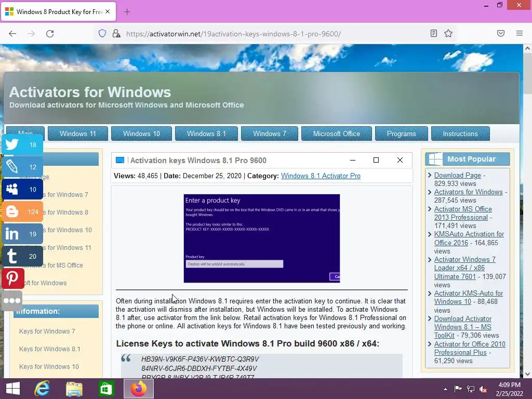Share on LinkedIn icon showing 19
This screenshot has width=532, height=399.
tap(22, 234)
